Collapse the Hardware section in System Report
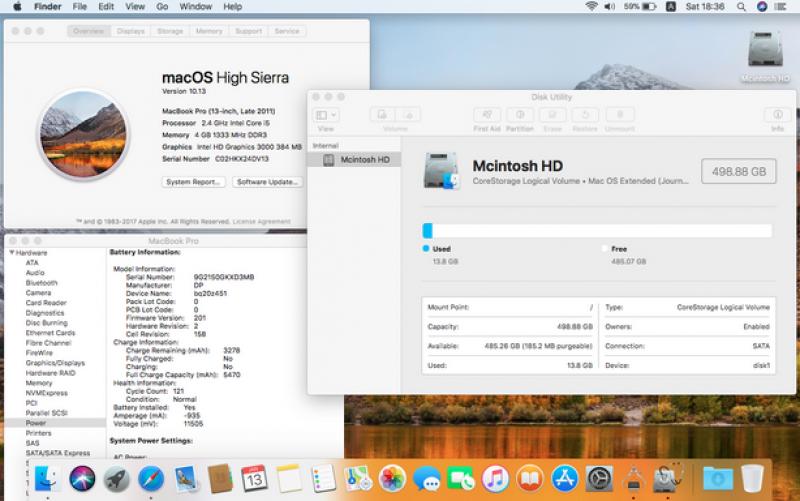800x501 pixels. (x=12, y=253)
